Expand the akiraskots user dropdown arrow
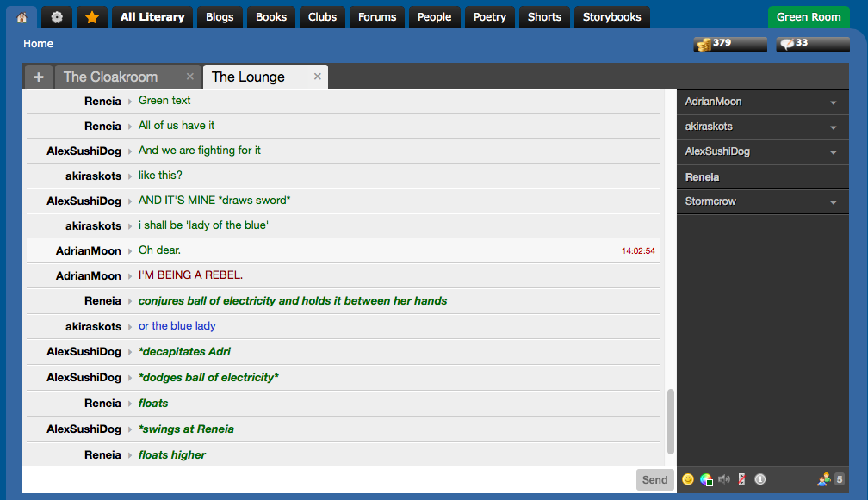Screen dimensions: 868x500 tap(833, 127)
